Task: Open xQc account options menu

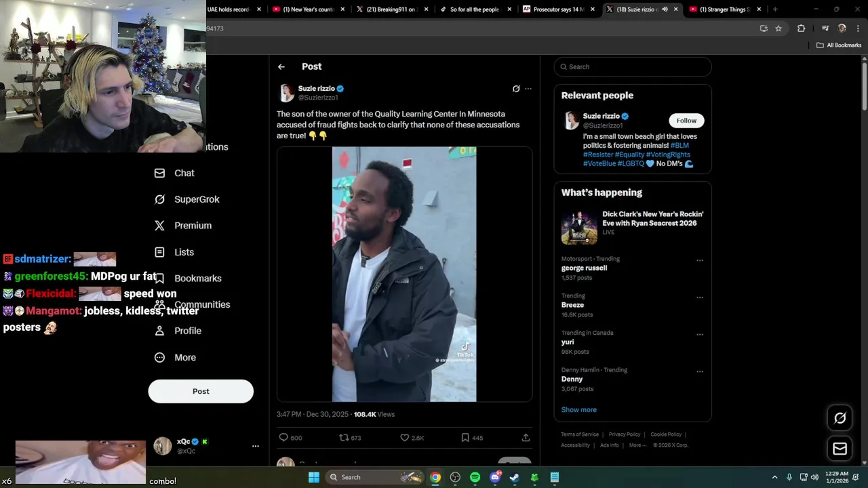Action: pos(256,446)
